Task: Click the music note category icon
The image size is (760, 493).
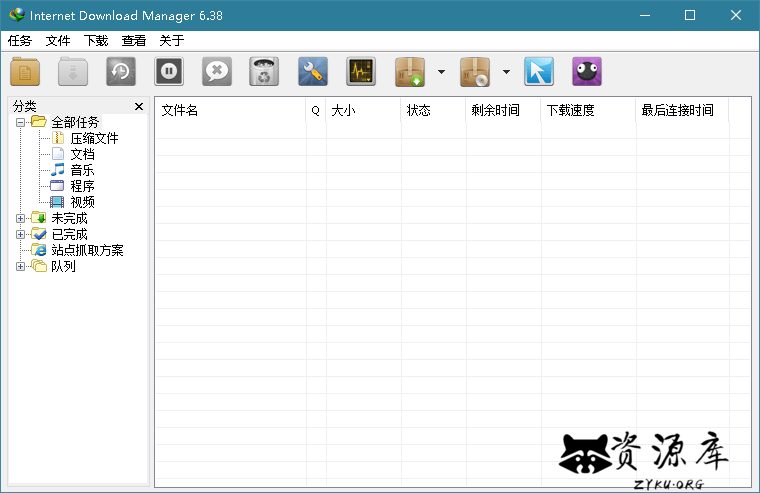Action: [x=58, y=170]
